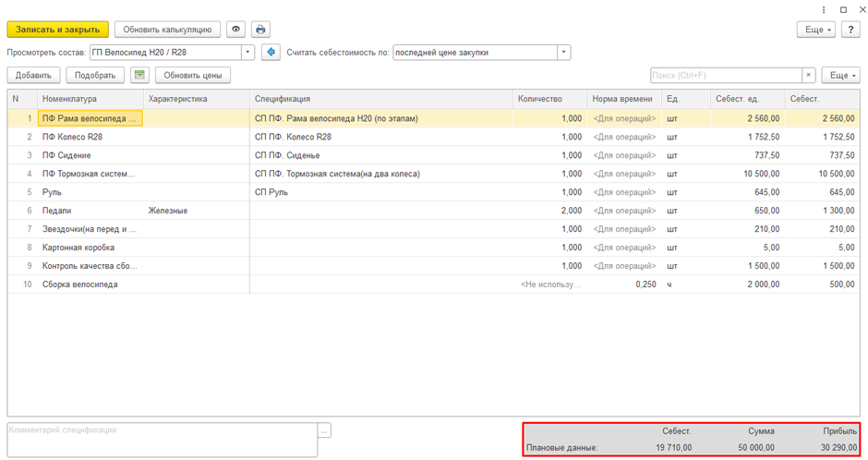Click the 0,250 time norm cell
This screenshot has height=460, width=868.
point(624,284)
